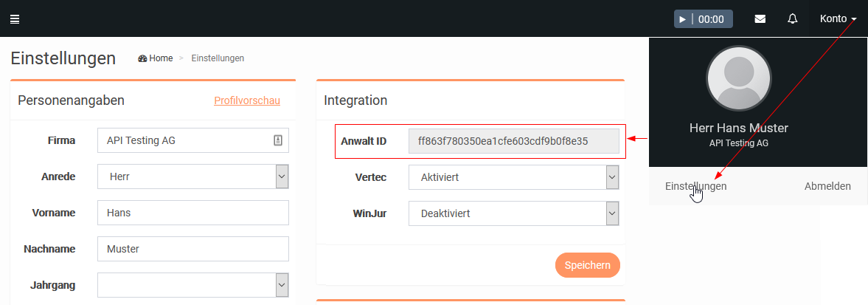This screenshot has width=868, height=305.
Task: Click the user avatar picture
Action: (738, 78)
